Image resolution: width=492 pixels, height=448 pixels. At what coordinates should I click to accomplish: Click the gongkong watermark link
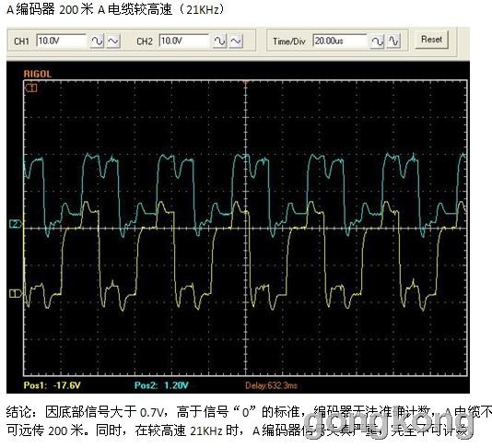388,421
